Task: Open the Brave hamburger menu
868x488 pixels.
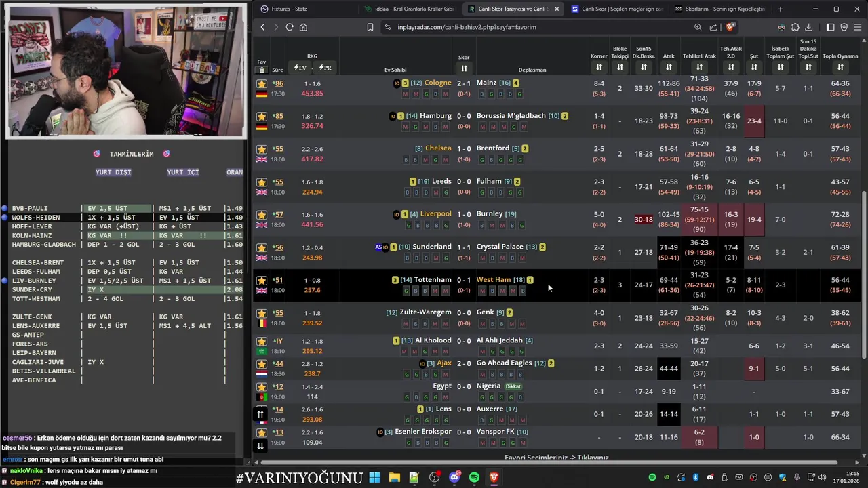Action: pyautogui.click(x=858, y=27)
